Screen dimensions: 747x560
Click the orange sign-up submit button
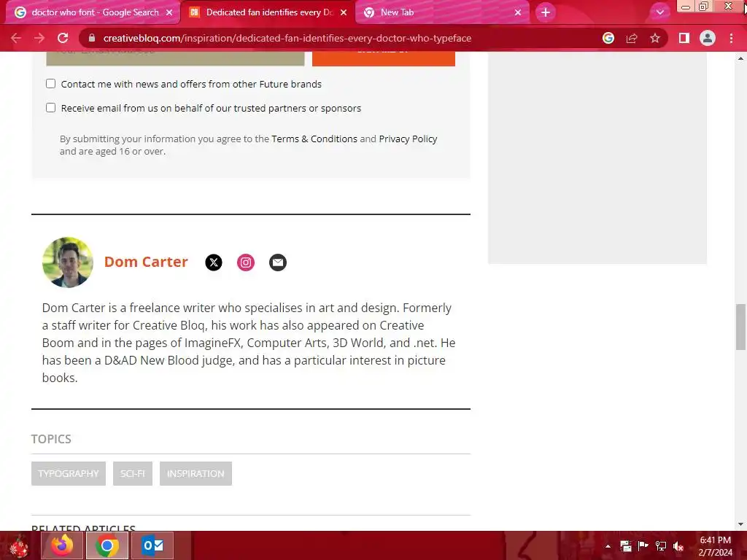pos(384,58)
